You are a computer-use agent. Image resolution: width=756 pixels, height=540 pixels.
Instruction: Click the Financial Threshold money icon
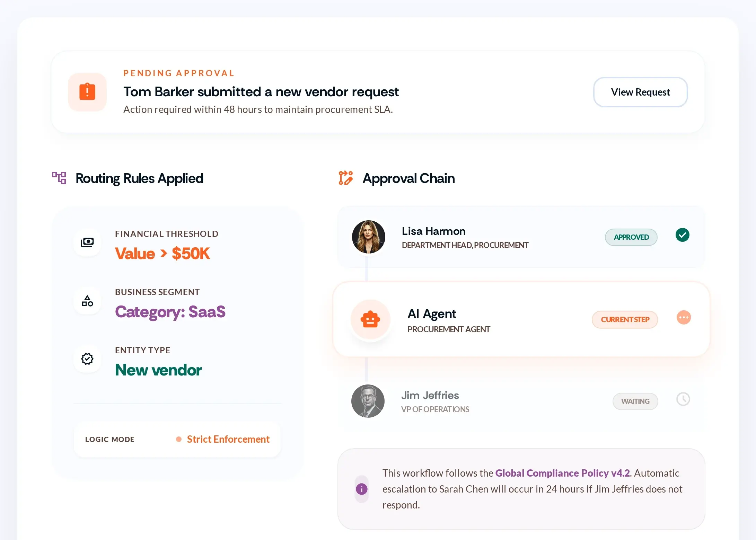pyautogui.click(x=87, y=242)
